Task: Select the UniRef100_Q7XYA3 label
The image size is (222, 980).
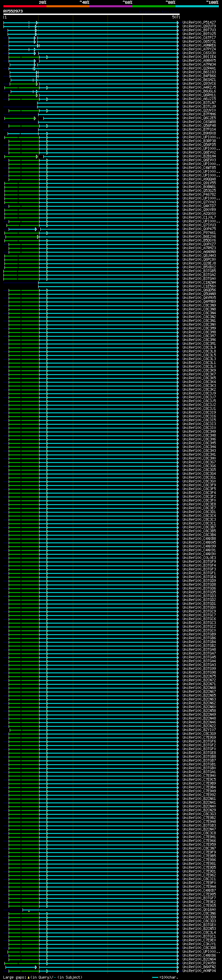Action: point(199,202)
